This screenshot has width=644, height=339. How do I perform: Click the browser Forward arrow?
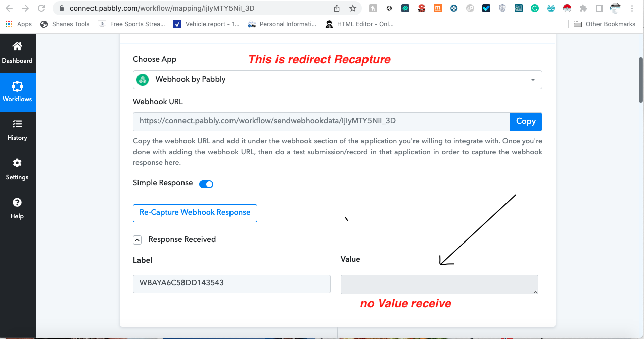[25, 8]
